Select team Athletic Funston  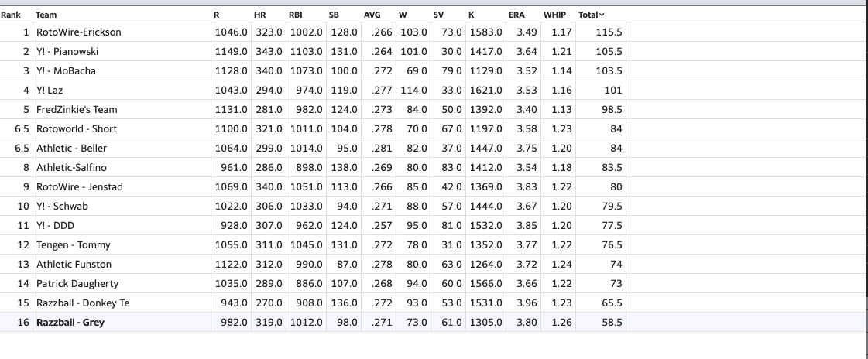(x=74, y=265)
